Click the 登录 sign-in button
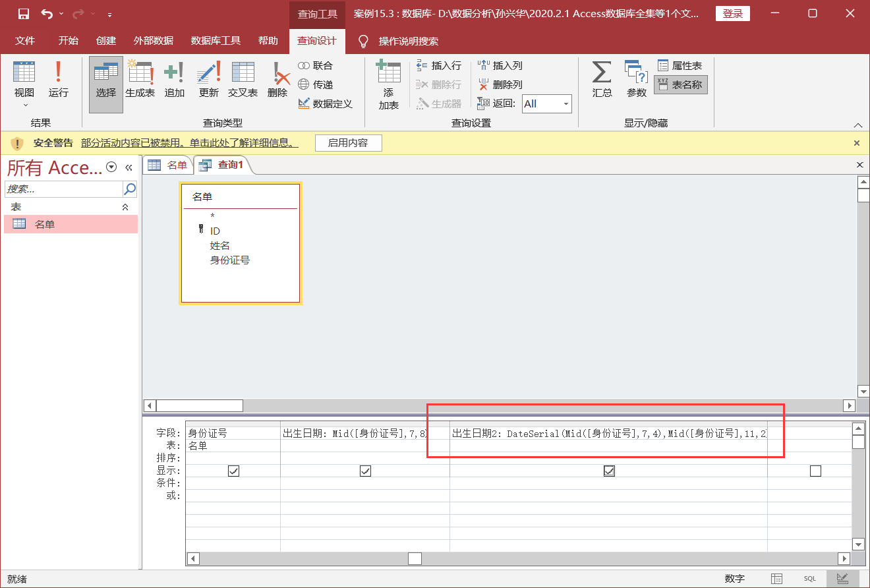Viewport: 870px width, 588px height. pos(732,14)
